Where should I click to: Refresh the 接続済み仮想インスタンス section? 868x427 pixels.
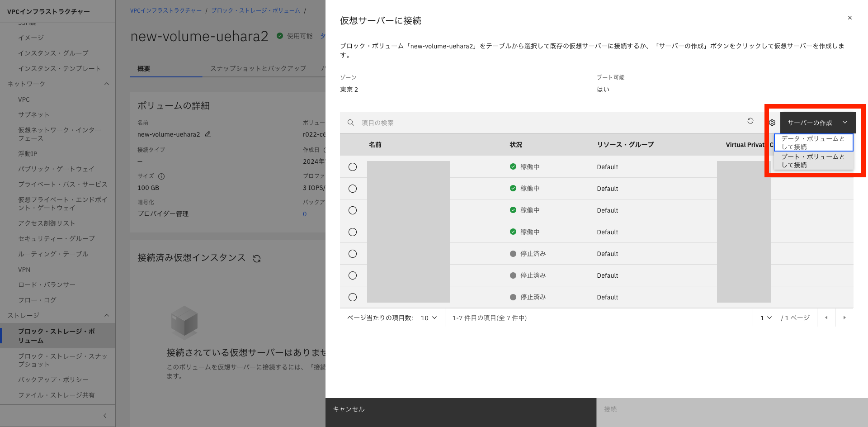(x=256, y=258)
